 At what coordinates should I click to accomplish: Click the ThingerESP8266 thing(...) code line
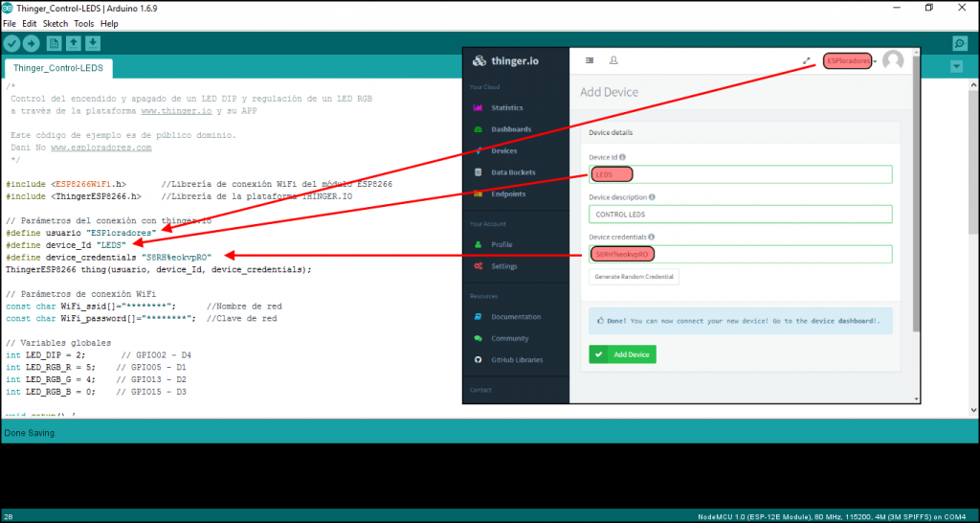pyautogui.click(x=158, y=269)
